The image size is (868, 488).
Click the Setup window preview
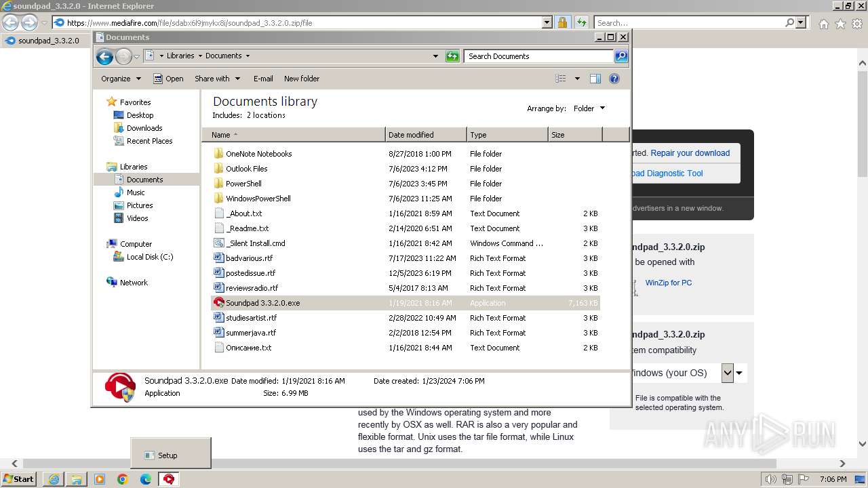pos(171,453)
